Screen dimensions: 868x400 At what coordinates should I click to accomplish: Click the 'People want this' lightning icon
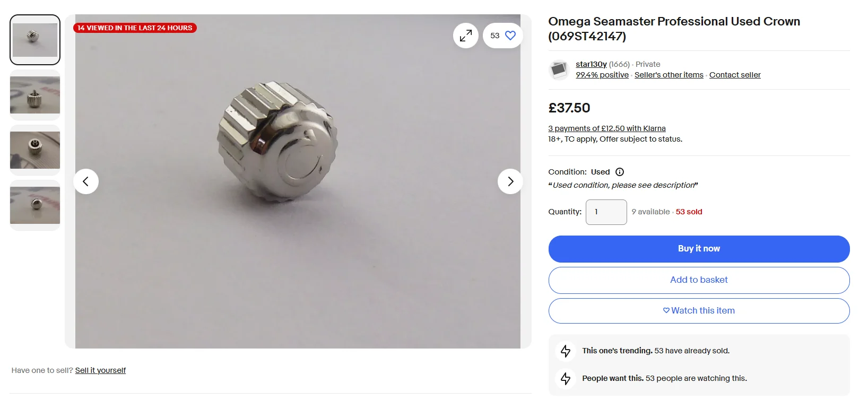click(566, 379)
